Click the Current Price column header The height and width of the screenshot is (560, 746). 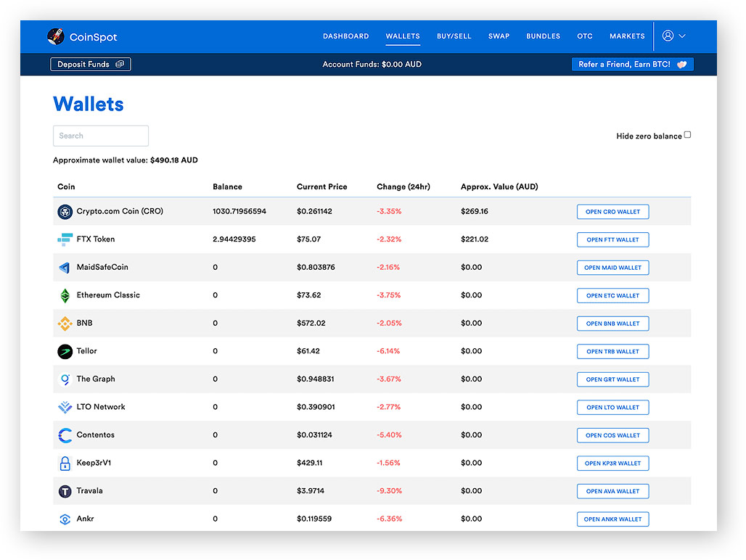pyautogui.click(x=321, y=187)
